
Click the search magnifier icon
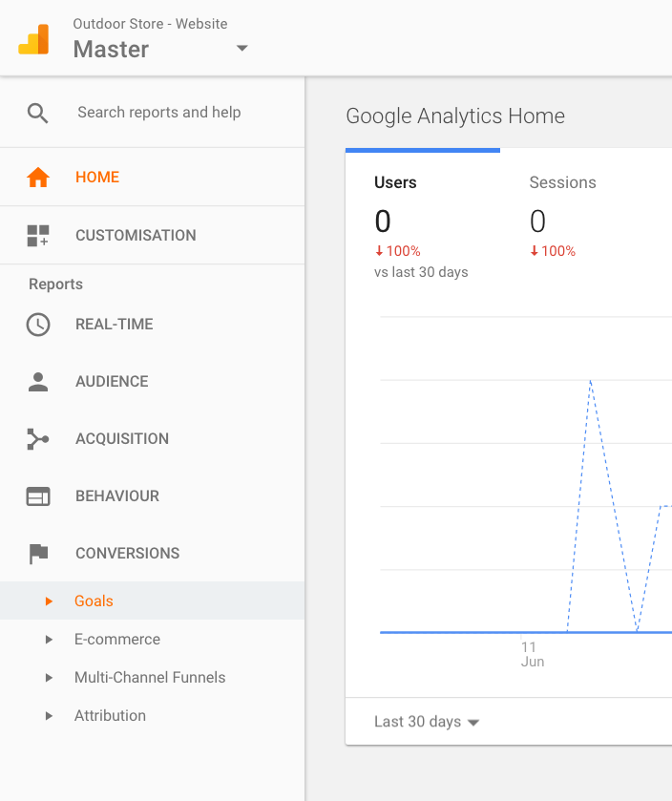point(37,112)
